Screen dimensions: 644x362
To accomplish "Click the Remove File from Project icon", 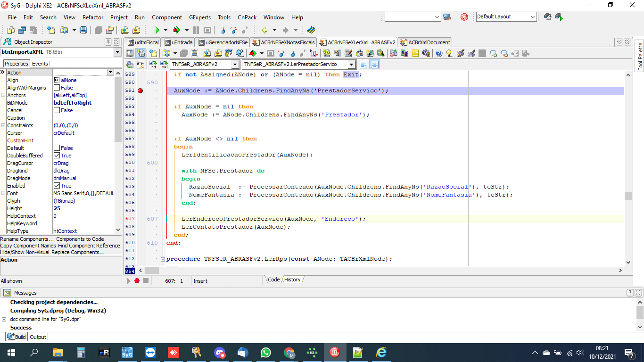I will point(136,30).
